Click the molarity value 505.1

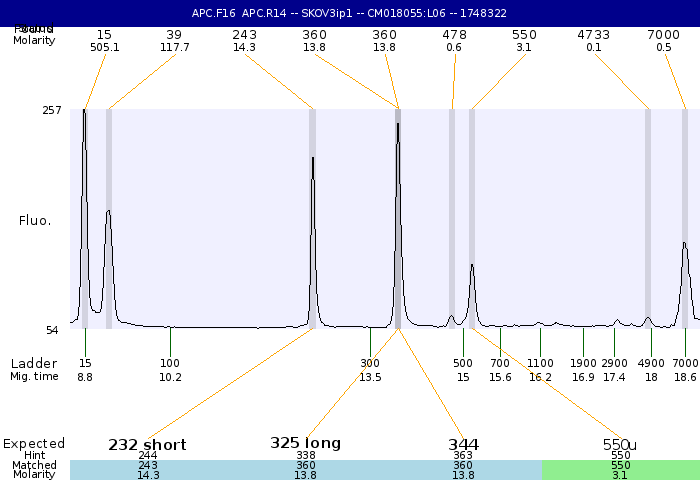click(104, 47)
